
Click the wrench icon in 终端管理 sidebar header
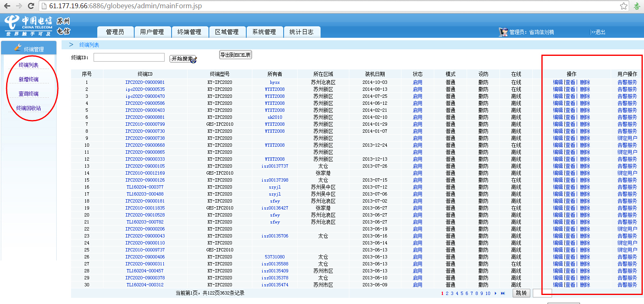point(18,48)
